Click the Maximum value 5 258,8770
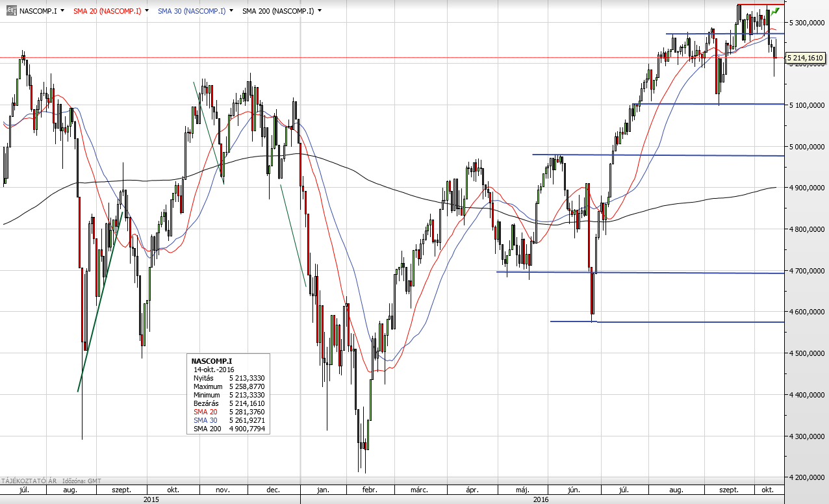The width and height of the screenshot is (829, 504). (x=247, y=386)
